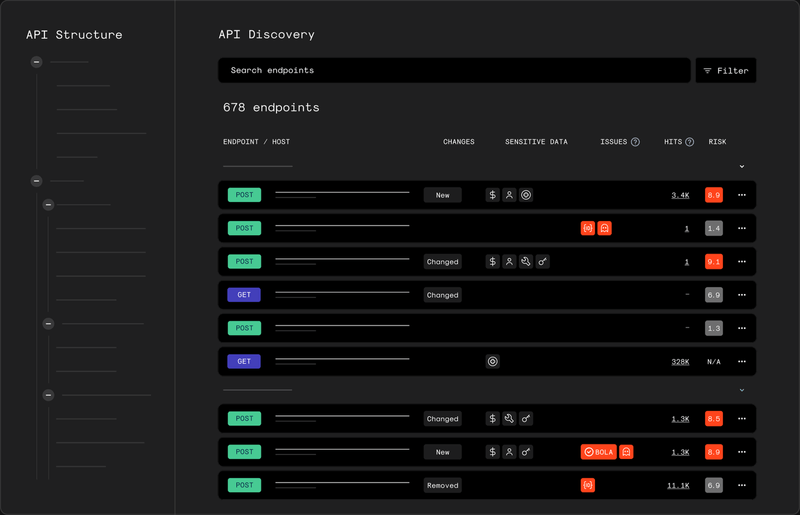The height and width of the screenshot is (515, 800).
Task: Click the ghost issue icon in the 1.4 risk row
Action: pyautogui.click(x=605, y=228)
